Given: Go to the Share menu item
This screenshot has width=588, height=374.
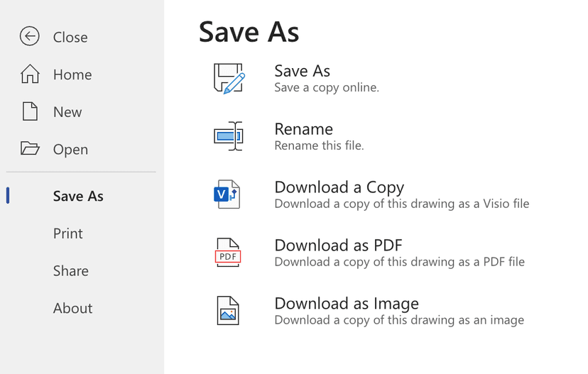Looking at the screenshot, I should click(x=71, y=270).
